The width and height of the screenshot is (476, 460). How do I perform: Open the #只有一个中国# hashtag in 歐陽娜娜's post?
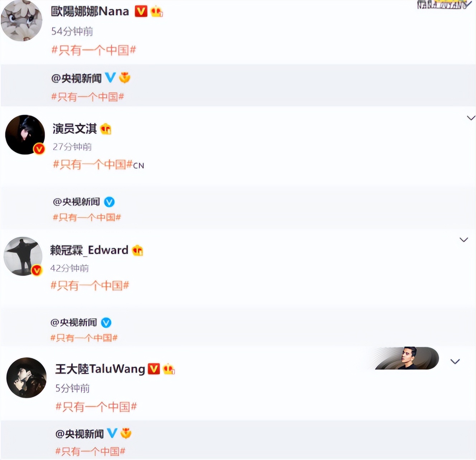(x=94, y=50)
